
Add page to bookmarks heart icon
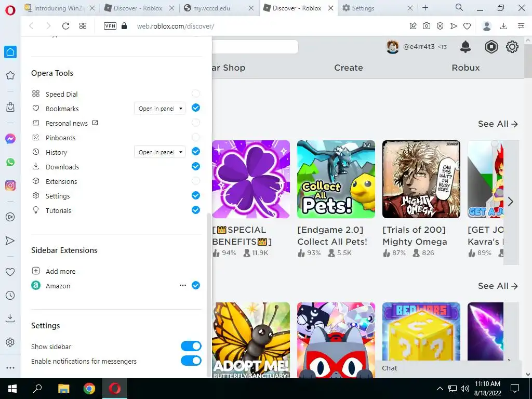pos(467,26)
